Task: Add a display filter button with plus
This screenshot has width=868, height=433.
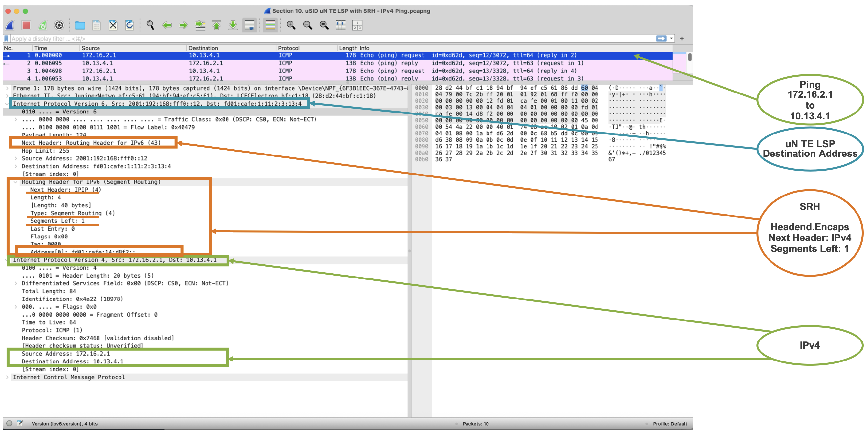Action: [682, 39]
